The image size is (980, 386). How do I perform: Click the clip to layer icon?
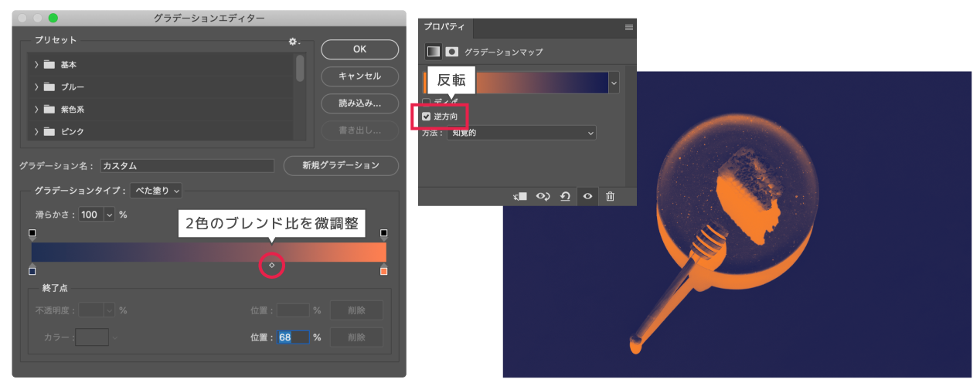coord(520,196)
